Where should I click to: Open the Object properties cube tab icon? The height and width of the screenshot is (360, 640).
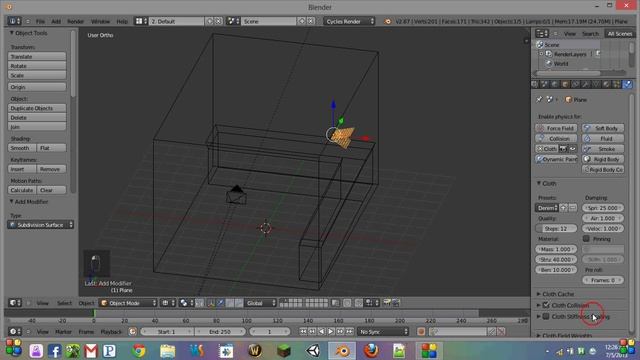point(565,84)
